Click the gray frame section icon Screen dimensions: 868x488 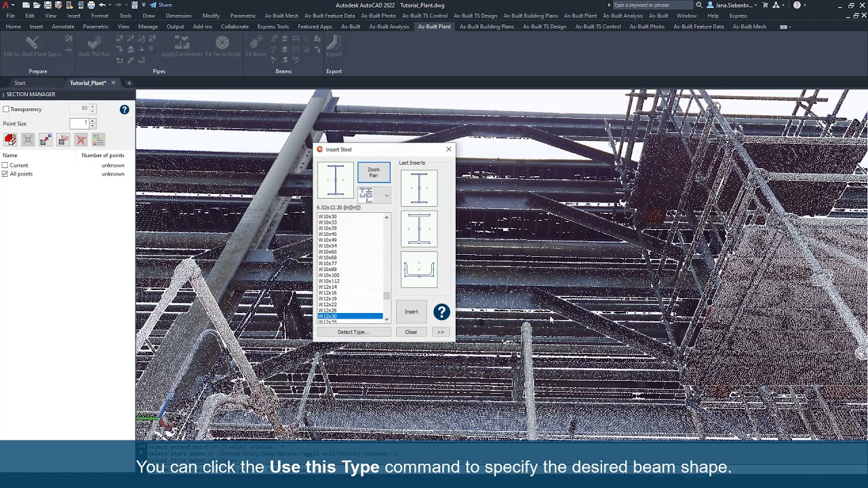coord(28,140)
